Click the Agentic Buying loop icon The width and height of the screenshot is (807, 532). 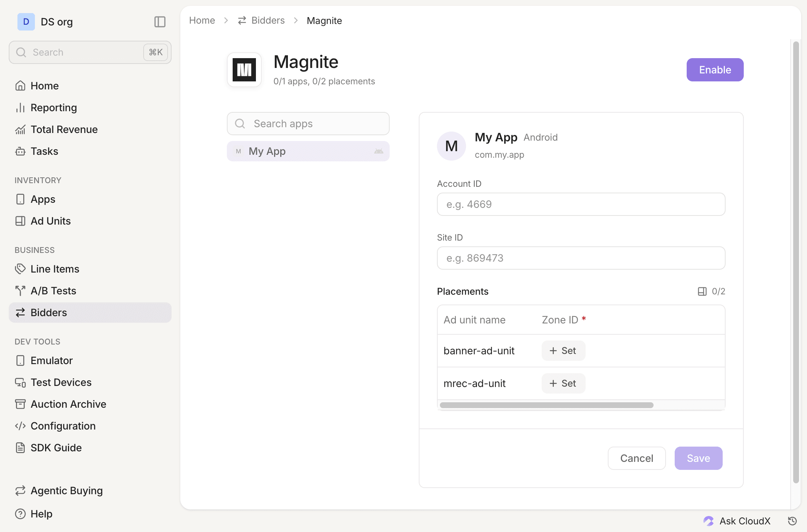(20, 491)
